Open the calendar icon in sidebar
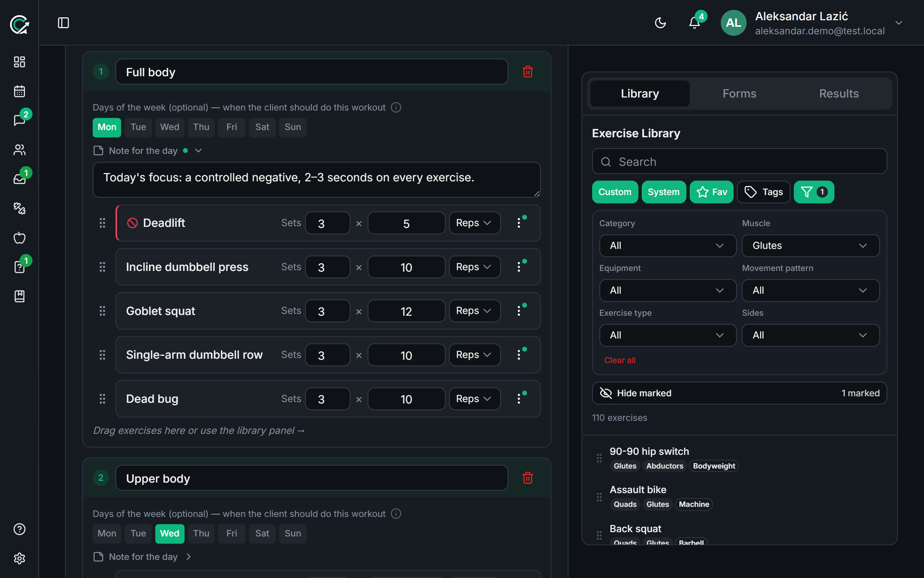Viewport: 924px width, 578px height. click(x=19, y=91)
